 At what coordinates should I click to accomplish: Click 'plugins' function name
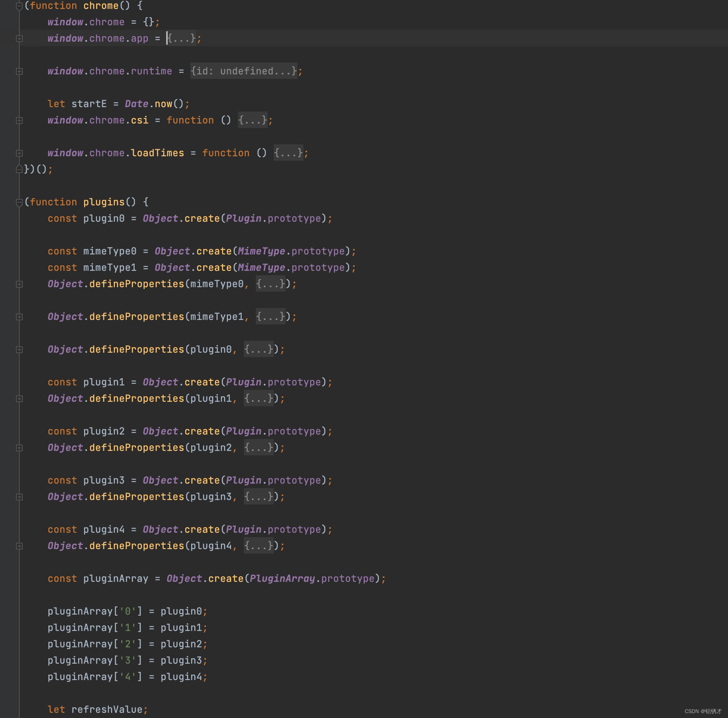pyautogui.click(x=104, y=202)
